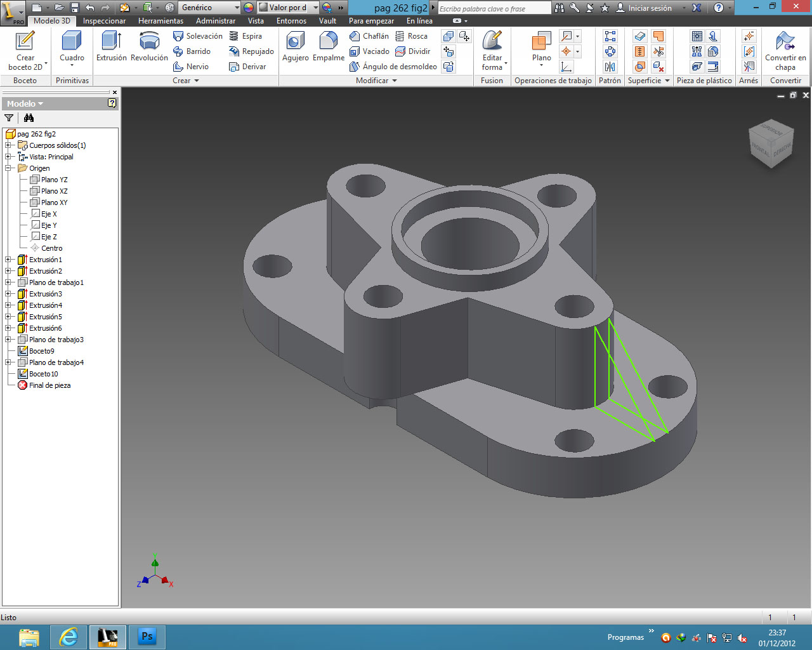Select Eje X in the tree
The width and height of the screenshot is (812, 650).
click(x=44, y=214)
